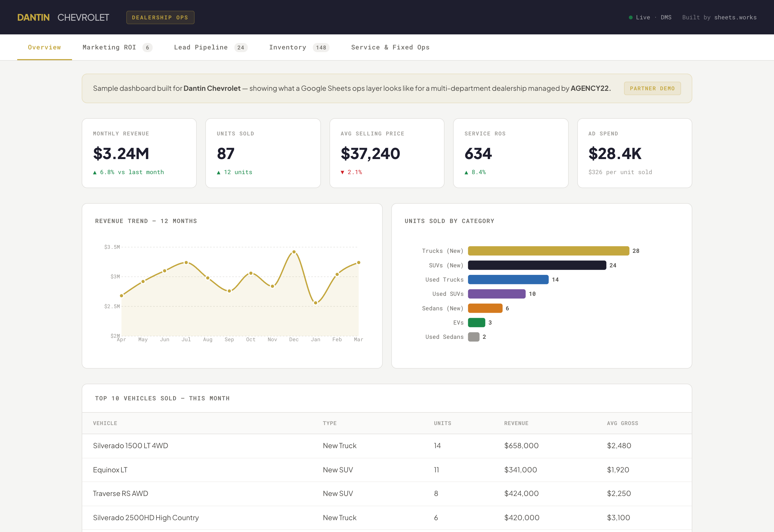
Task: Click the Avg Selling Price card
Action: click(387, 153)
